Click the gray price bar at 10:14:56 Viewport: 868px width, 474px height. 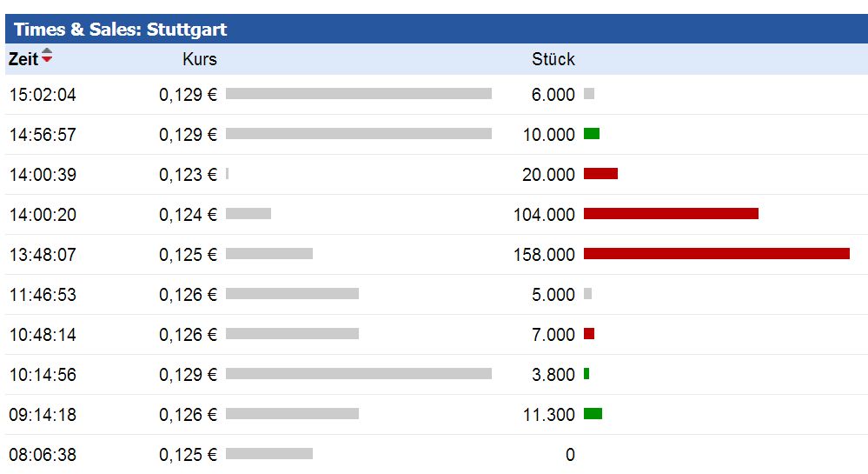pos(358,374)
